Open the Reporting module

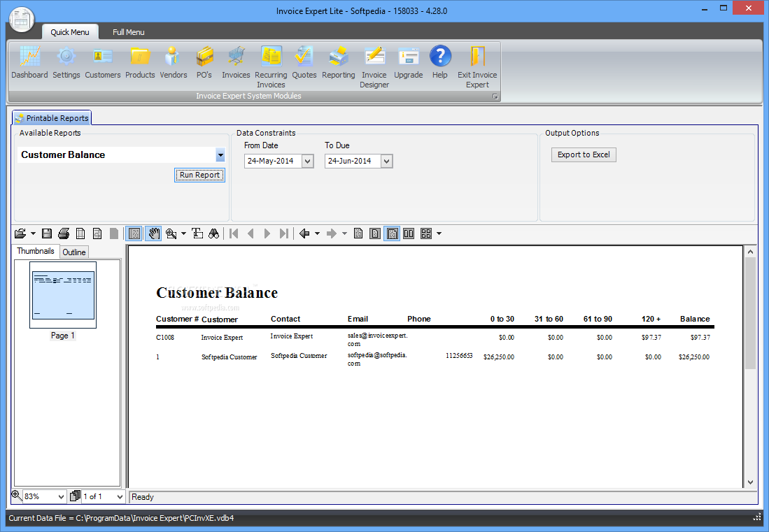pyautogui.click(x=339, y=62)
